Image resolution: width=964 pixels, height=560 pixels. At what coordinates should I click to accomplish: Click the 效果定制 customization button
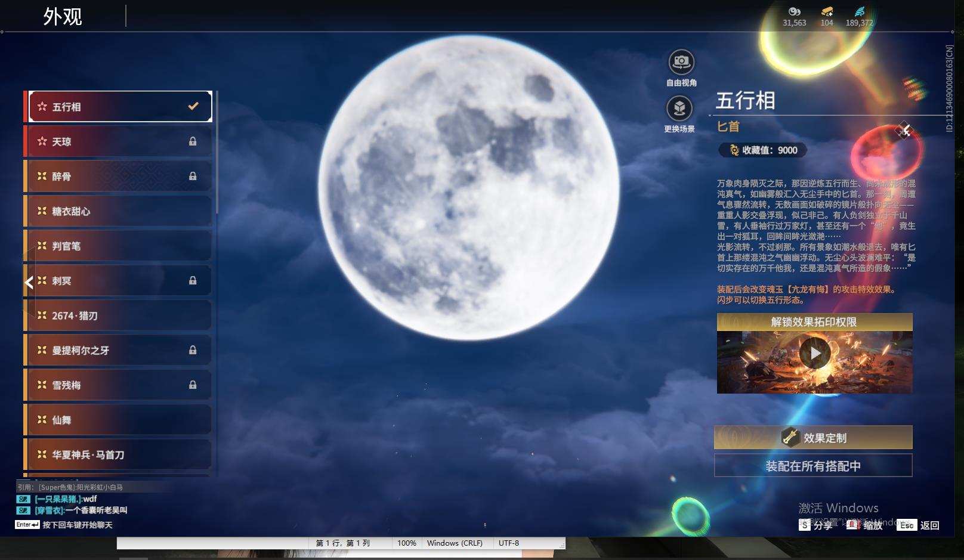point(813,437)
